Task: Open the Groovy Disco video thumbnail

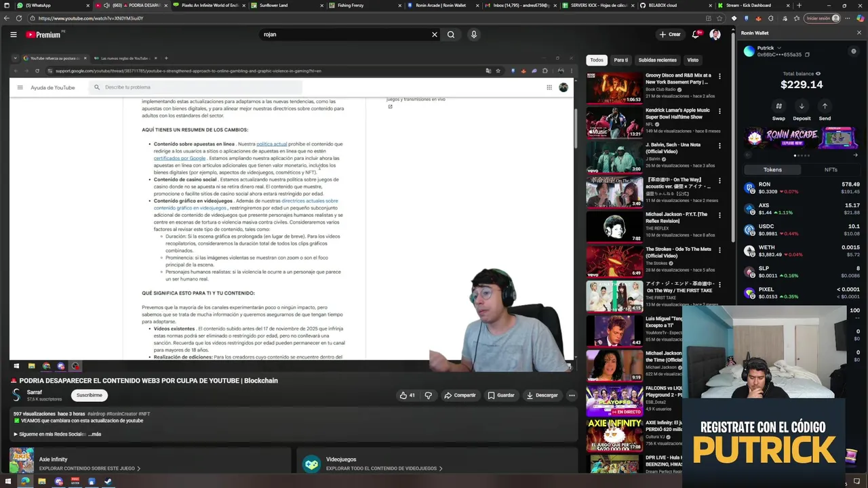Action: tap(614, 87)
